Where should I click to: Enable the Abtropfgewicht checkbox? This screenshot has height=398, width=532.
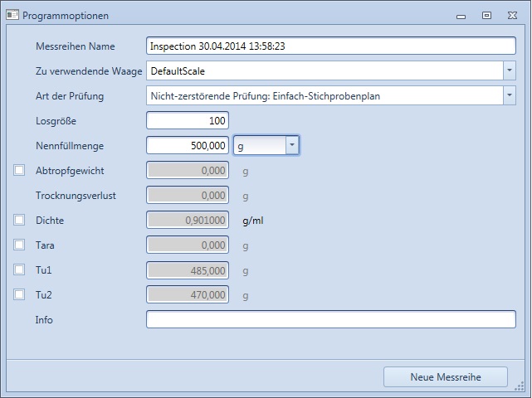[19, 171]
